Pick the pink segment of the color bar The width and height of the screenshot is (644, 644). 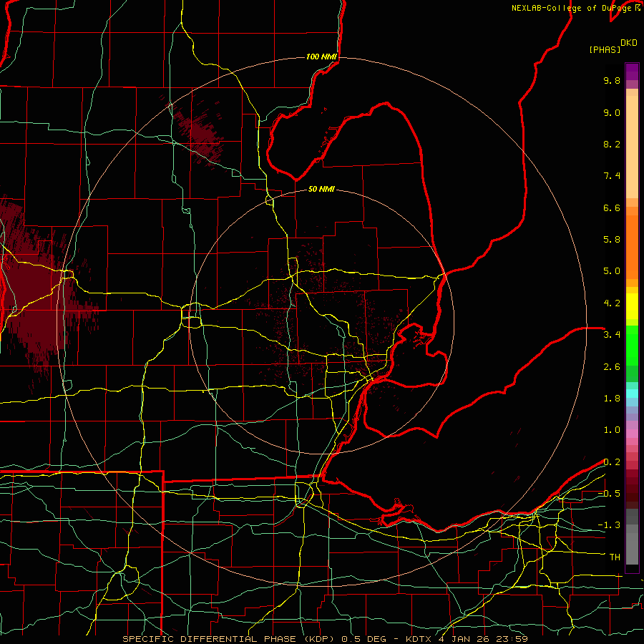[632, 434]
